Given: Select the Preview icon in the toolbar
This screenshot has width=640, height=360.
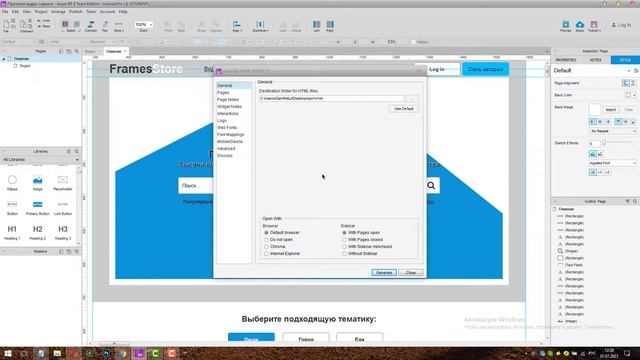Looking at the screenshot, I should [566, 25].
